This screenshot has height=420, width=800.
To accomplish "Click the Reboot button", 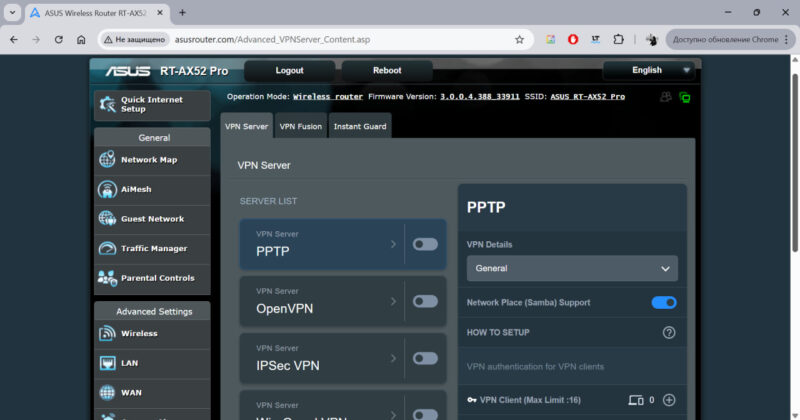I will [387, 70].
